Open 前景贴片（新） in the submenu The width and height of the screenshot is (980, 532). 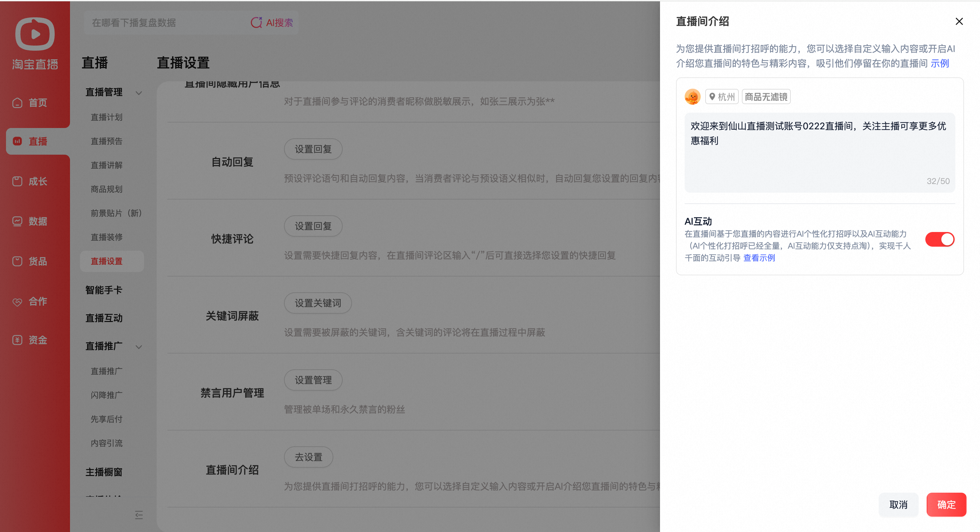116,213
